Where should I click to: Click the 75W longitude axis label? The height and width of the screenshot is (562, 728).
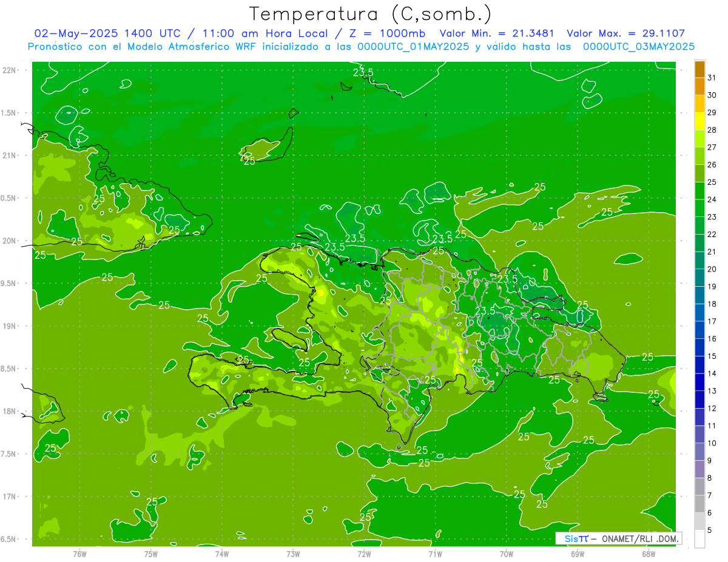[151, 554]
